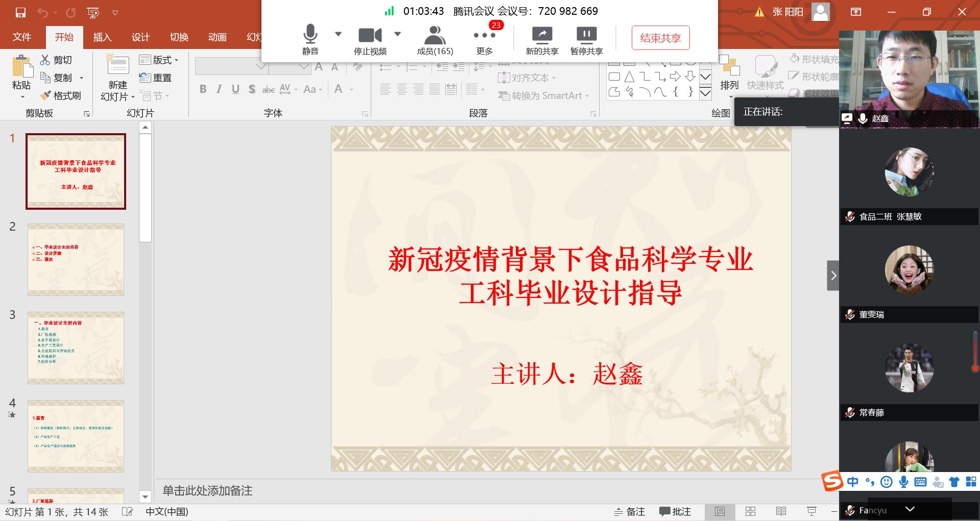Click the New Share icon
The height and width of the screenshot is (521, 980).
click(x=542, y=35)
